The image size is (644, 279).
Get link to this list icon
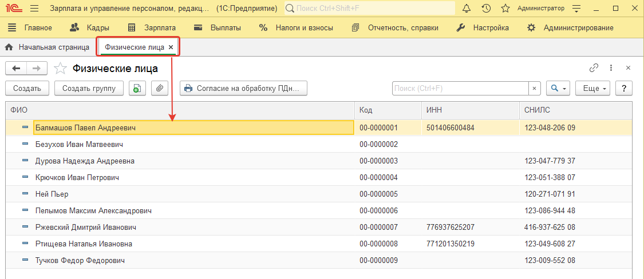[x=594, y=68]
